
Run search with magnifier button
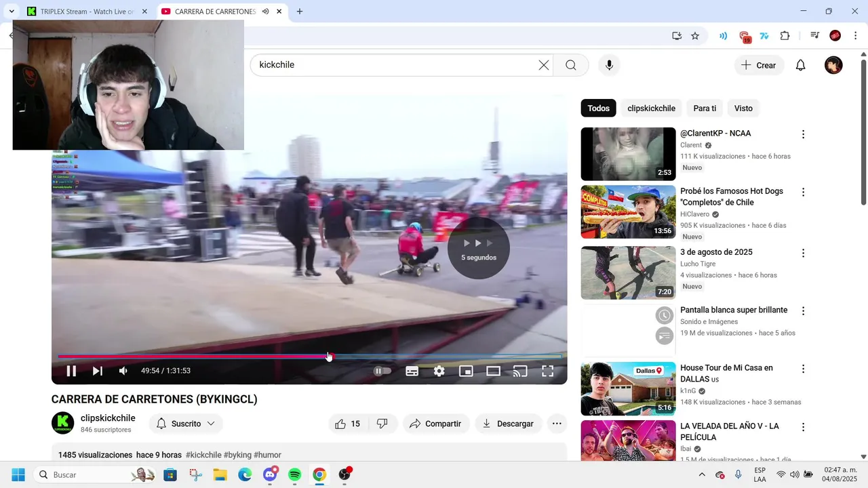tap(571, 65)
